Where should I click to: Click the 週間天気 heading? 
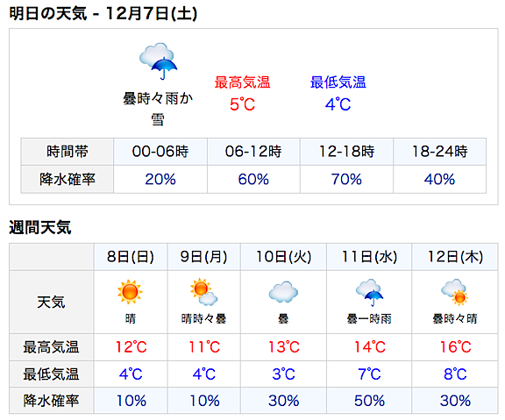click(40, 227)
